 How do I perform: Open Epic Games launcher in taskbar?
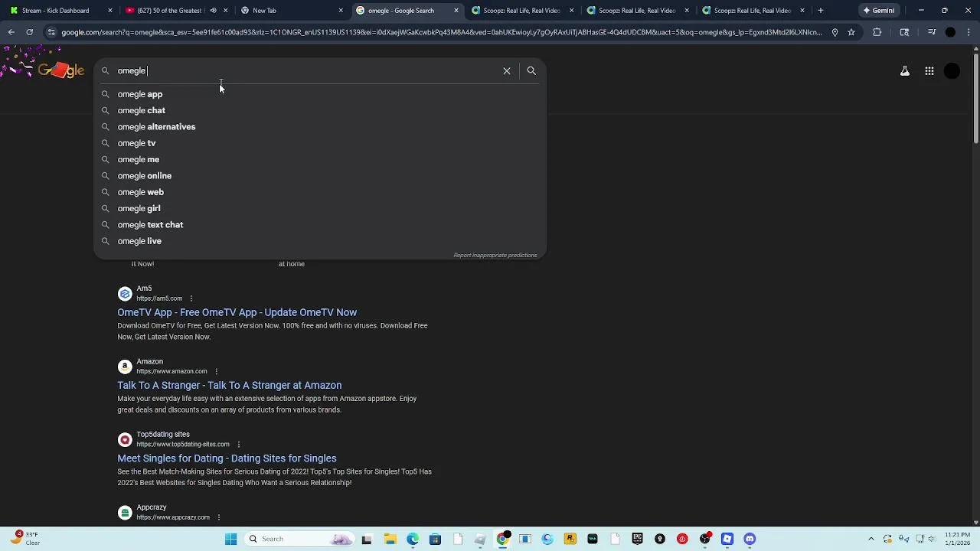coord(637,539)
